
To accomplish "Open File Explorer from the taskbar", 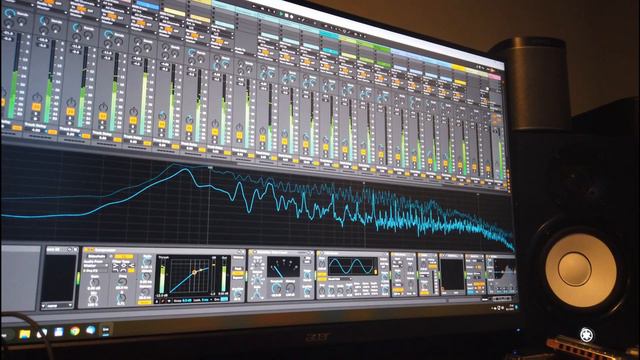I will (24, 334).
